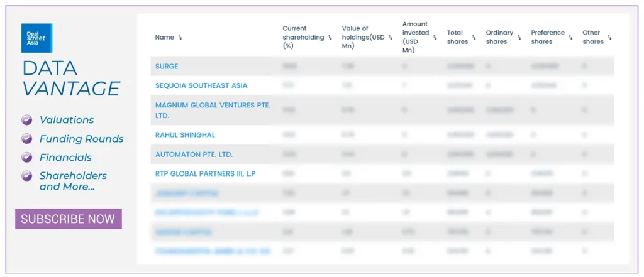Click the Automaton Pte. Ltd. link
Image resolution: width=644 pixels, height=277 pixels.
[x=194, y=155]
